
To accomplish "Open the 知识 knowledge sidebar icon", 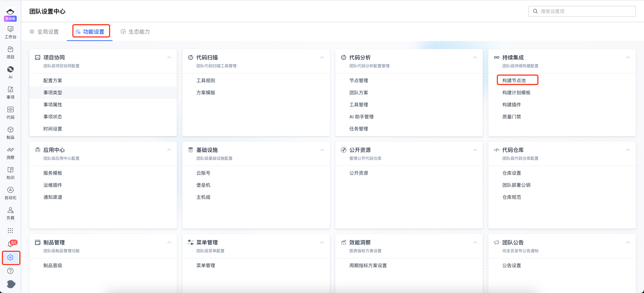I will pyautogui.click(x=10, y=173).
